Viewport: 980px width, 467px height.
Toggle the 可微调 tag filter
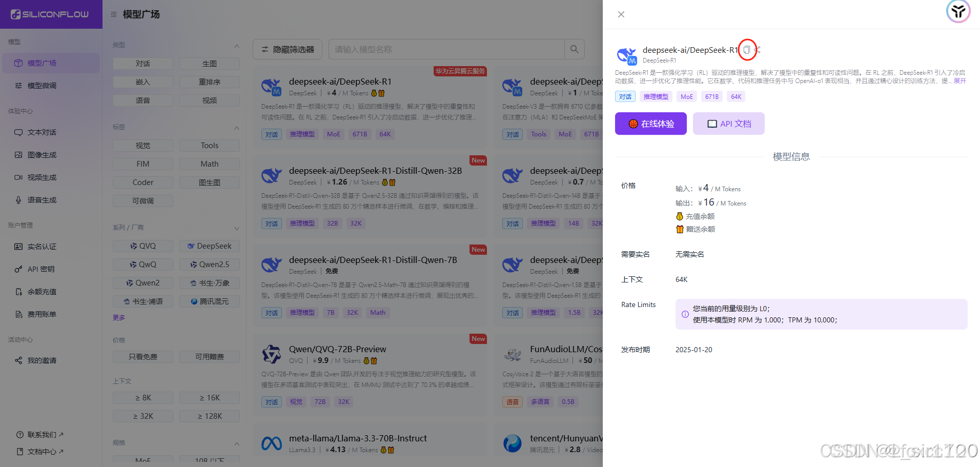click(143, 201)
